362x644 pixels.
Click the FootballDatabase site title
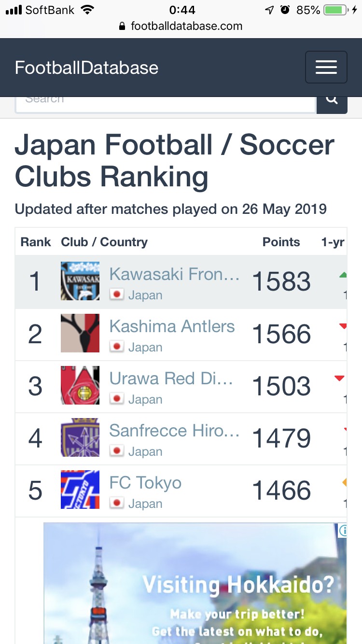point(86,68)
